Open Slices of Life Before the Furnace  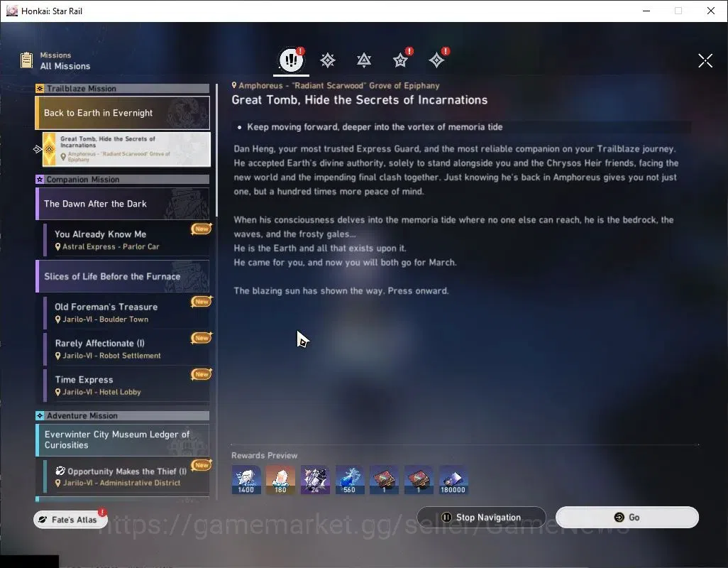tap(123, 276)
